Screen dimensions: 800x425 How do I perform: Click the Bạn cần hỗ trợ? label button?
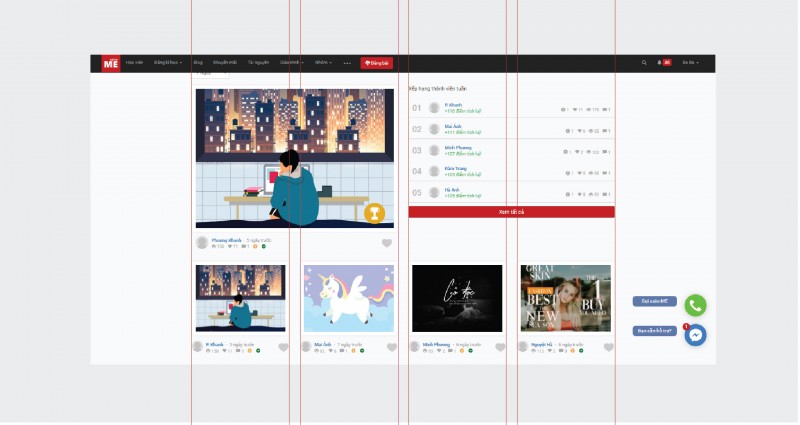[655, 331]
